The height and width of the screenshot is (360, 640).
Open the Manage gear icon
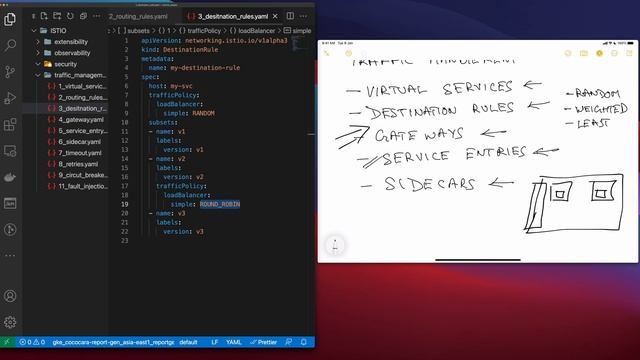coord(10,322)
